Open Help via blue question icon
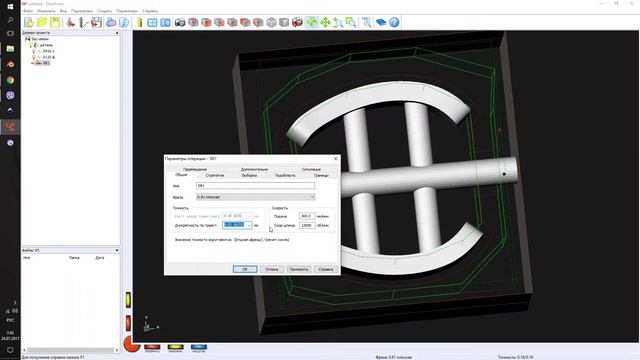640x360 pixels. (x=394, y=22)
